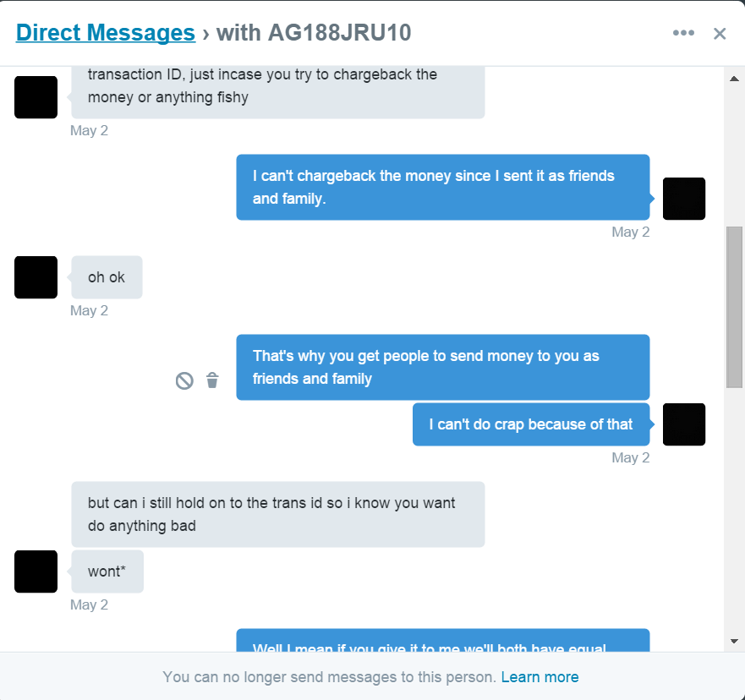Close the Direct Messages dialog
Image resolution: width=745 pixels, height=700 pixels.
point(720,33)
